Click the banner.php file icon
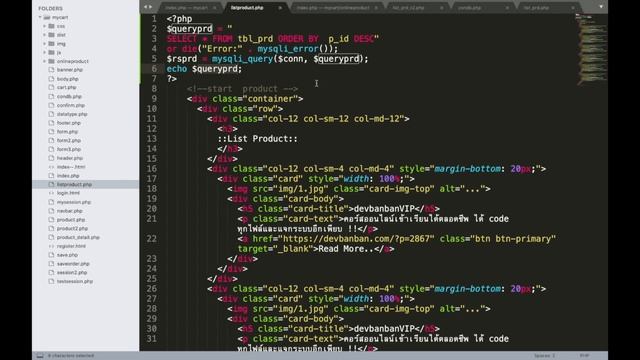Viewport: 640px width, 360px height. (51, 70)
